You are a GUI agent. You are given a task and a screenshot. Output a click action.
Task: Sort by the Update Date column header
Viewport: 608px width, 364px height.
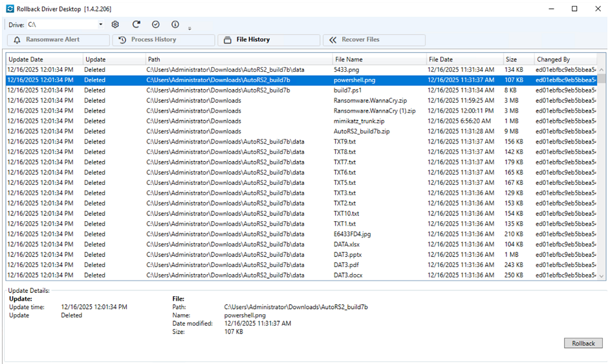click(x=44, y=59)
